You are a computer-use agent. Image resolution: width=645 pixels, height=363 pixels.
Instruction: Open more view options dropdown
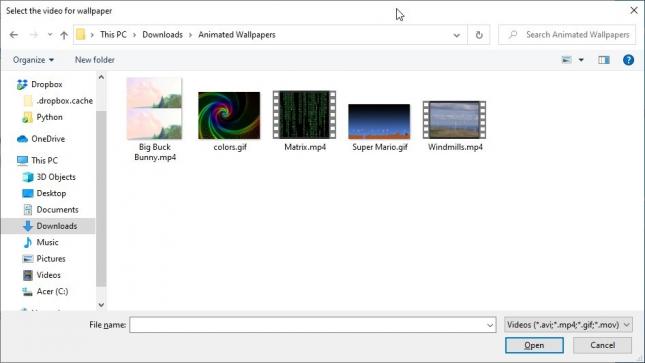pyautogui.click(x=581, y=60)
